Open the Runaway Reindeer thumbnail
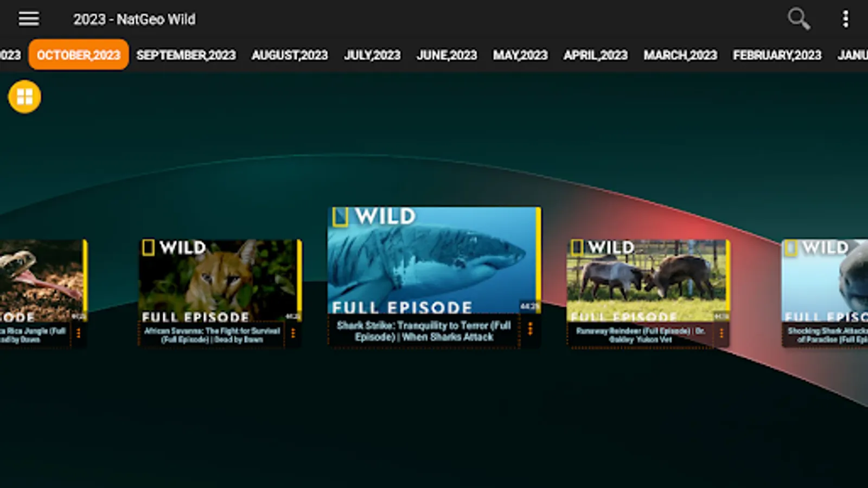868x488 pixels. click(648, 281)
